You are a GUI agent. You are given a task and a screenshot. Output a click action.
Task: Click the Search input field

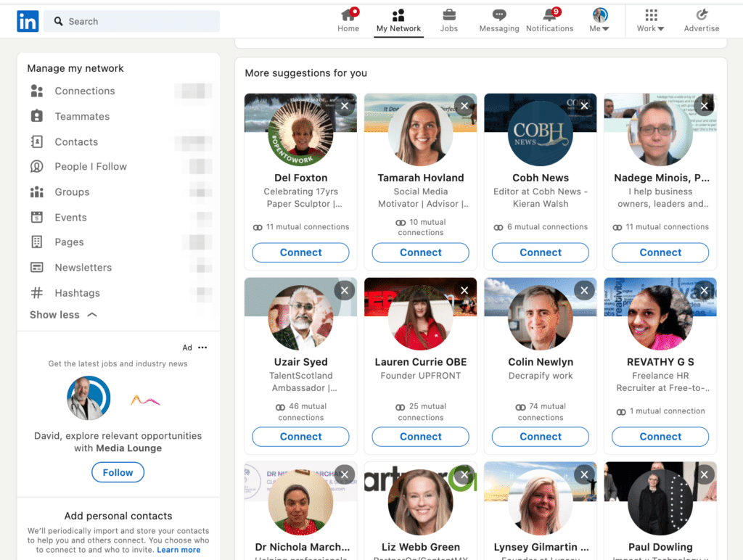click(131, 21)
